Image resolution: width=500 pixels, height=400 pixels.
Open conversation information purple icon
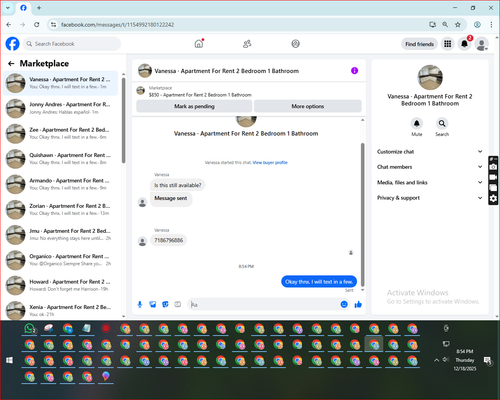coord(354,71)
